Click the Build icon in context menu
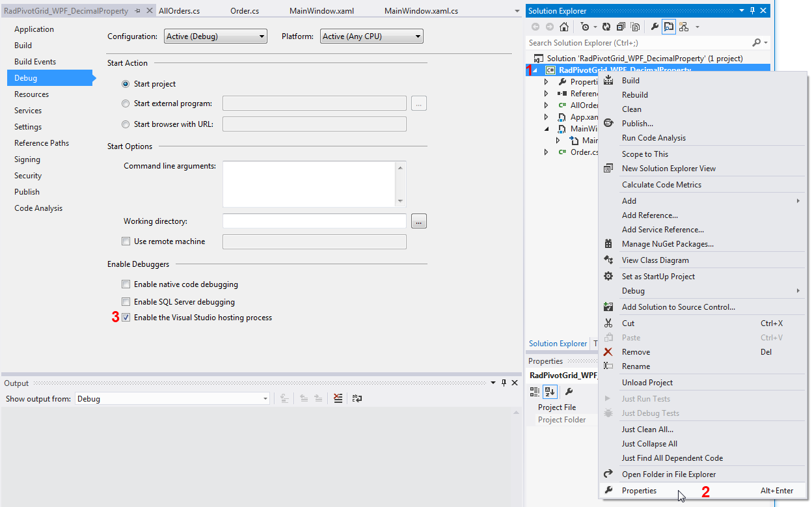This screenshot has height=507, width=812. pyautogui.click(x=608, y=80)
